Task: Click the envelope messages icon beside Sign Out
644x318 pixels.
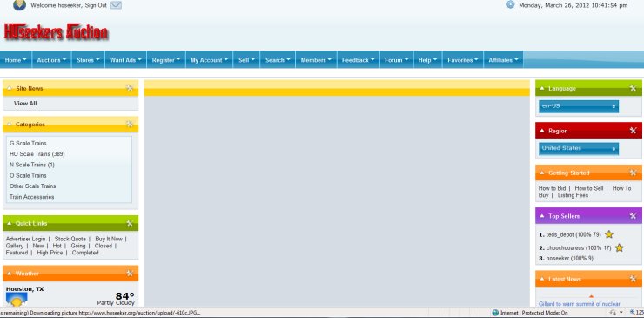Action: pos(116,5)
